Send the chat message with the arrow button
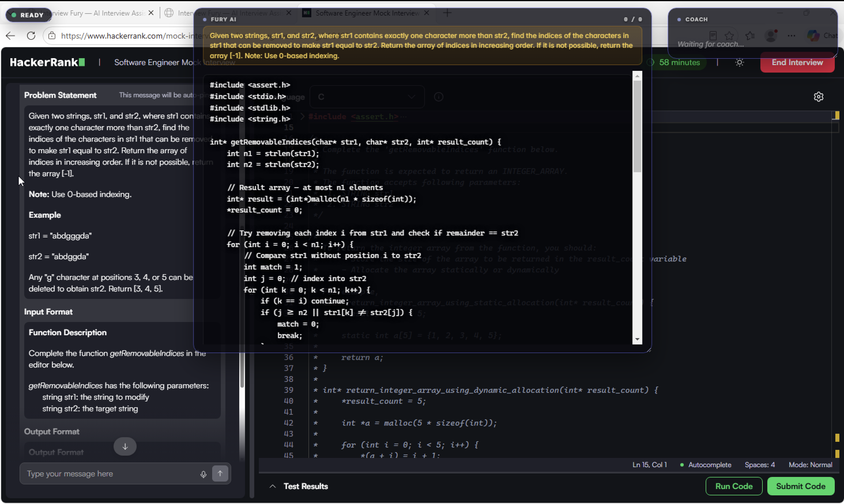 point(220,473)
